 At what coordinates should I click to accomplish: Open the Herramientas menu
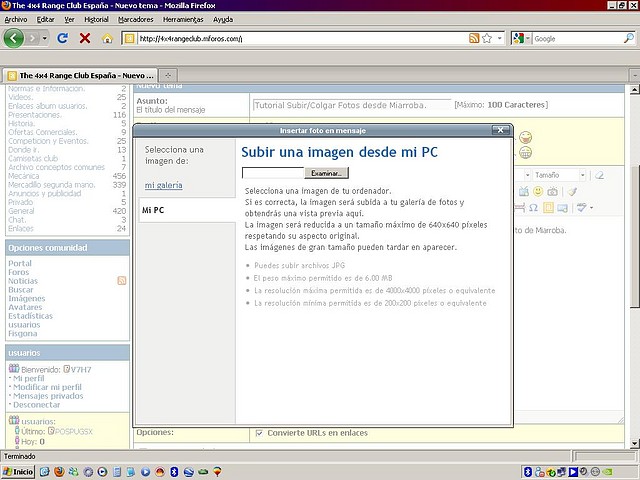pos(183,19)
